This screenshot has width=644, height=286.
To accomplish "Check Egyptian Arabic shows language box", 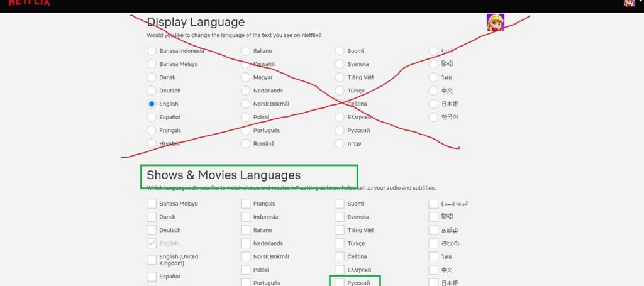I will click(433, 204).
